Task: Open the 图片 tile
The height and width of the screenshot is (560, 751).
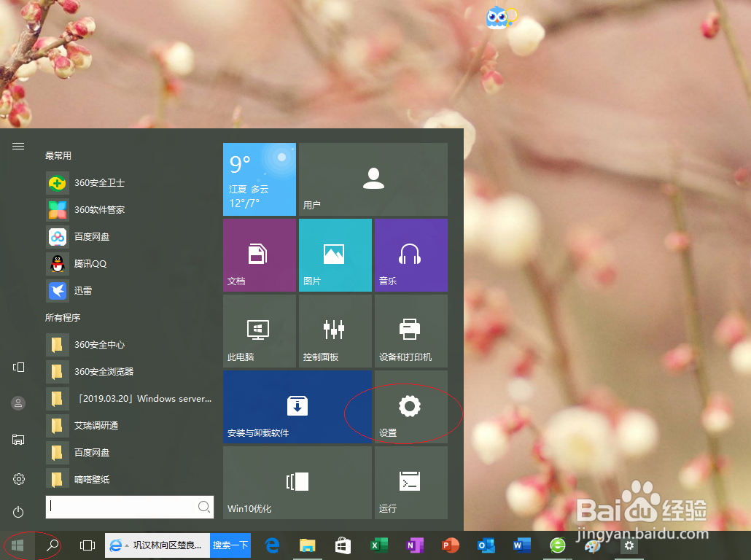Action: [335, 255]
